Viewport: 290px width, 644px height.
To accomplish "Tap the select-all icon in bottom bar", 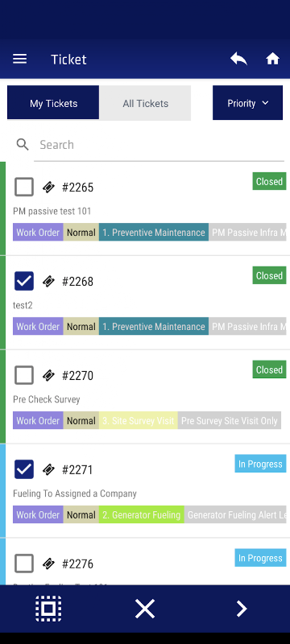I will (48, 609).
